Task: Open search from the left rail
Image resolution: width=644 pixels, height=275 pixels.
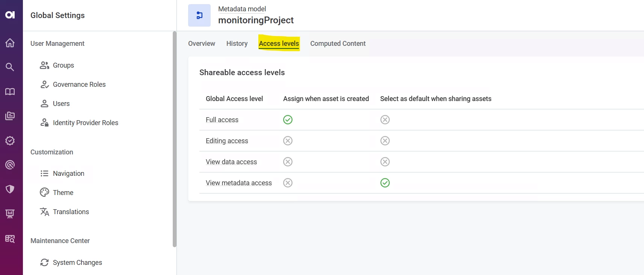Action: (10, 67)
